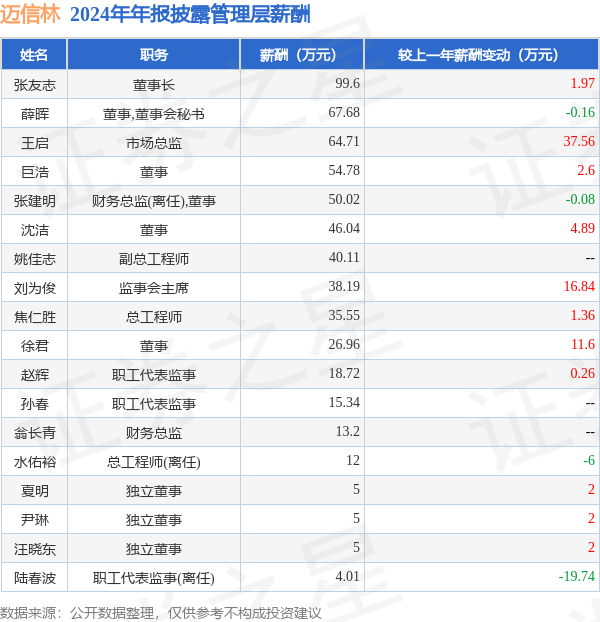Viewport: 600px width, 622px height.
Task: Click the change value -0.16
Action: pos(581,112)
